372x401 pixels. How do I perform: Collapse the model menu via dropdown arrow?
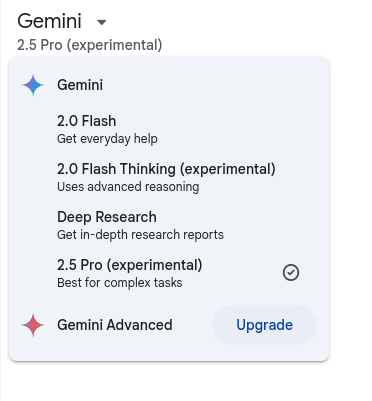pyautogui.click(x=101, y=22)
